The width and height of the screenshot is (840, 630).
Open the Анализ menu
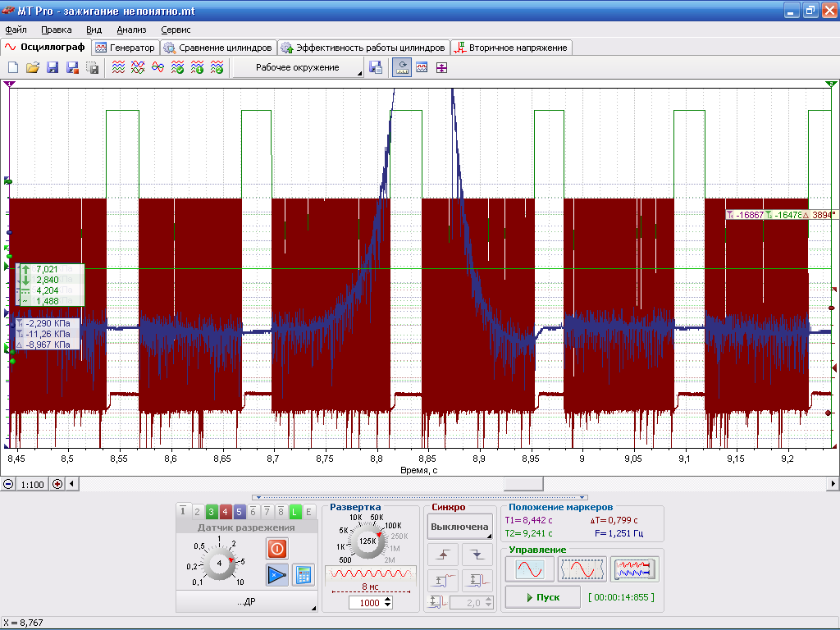click(x=131, y=30)
